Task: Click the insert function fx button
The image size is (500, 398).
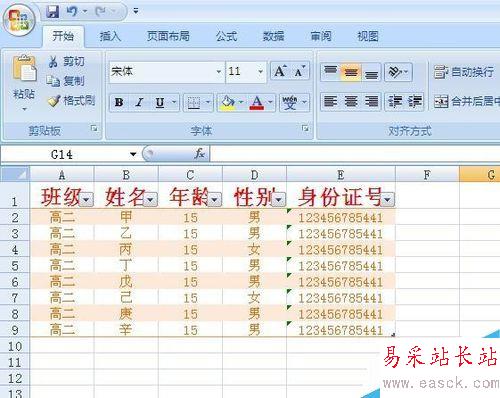Action: coord(199,154)
